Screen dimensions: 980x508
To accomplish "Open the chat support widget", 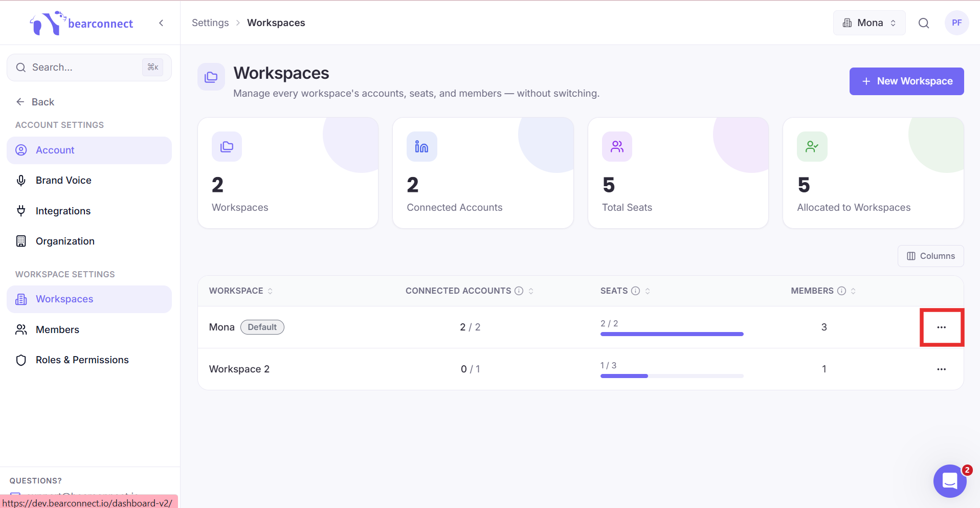I will tap(950, 481).
